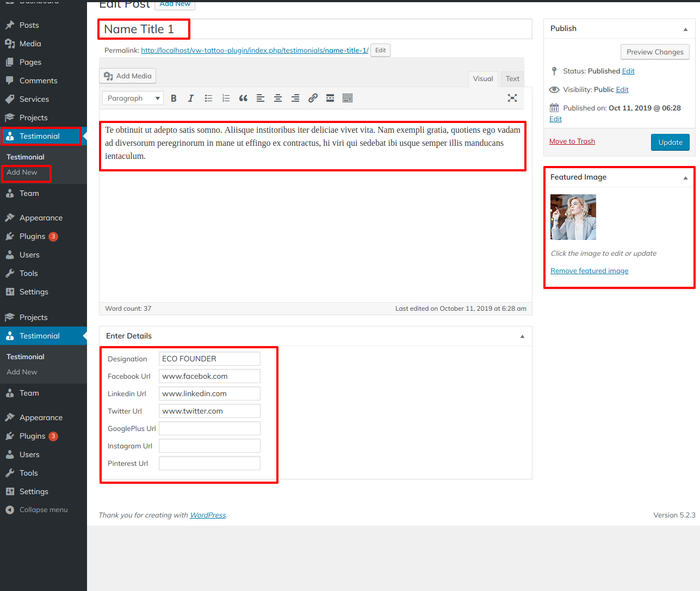Screen dimensions: 700x591
Task: Collapse the Publish panel
Action: pos(685,29)
